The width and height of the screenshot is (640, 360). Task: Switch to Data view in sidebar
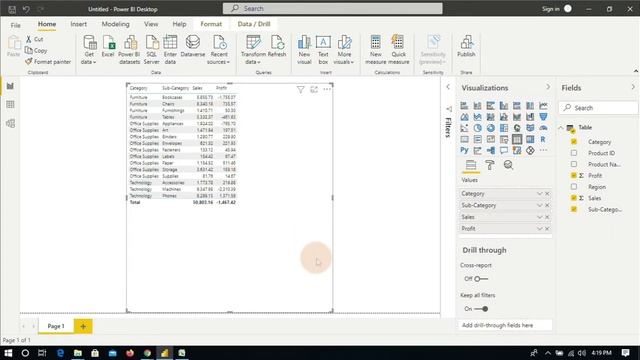click(10, 104)
